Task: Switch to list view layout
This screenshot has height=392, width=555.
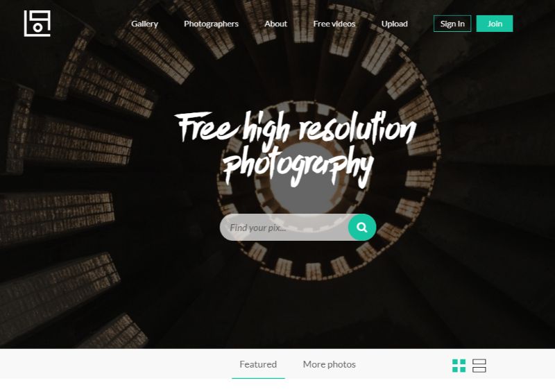Action: (x=479, y=366)
